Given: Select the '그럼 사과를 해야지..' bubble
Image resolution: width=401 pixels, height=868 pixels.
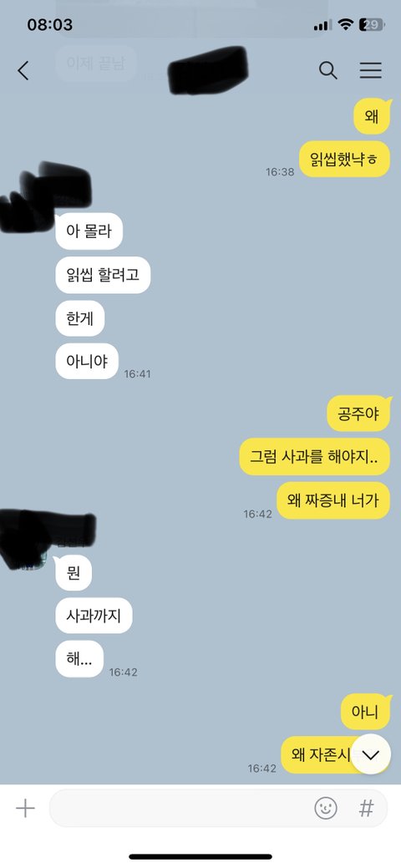Looking at the screenshot, I should pyautogui.click(x=315, y=457).
